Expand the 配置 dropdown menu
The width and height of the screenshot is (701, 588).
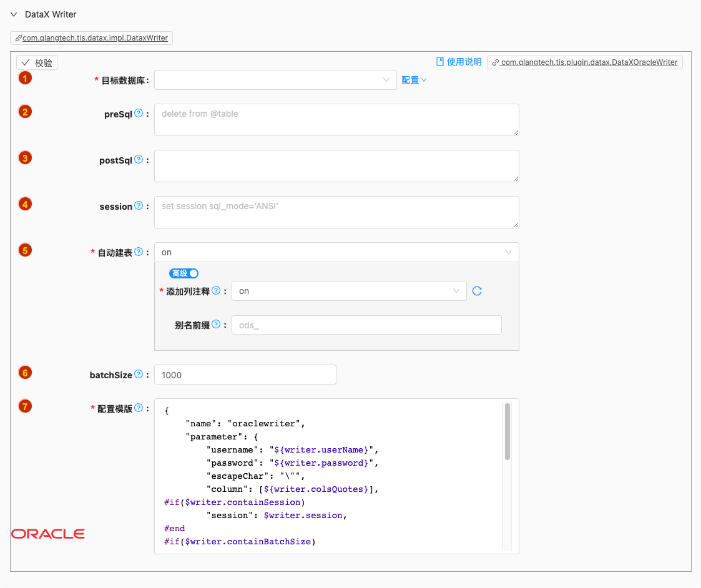coord(414,80)
